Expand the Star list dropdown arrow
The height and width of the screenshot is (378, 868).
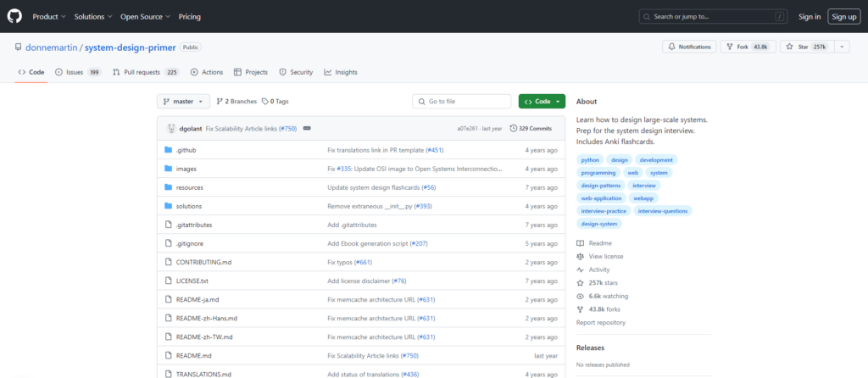pos(842,47)
